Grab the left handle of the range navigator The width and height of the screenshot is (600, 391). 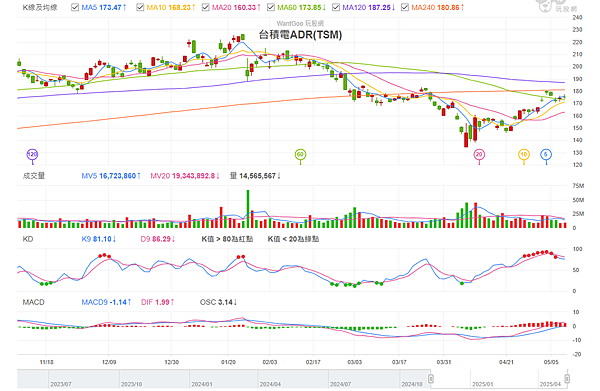[431, 379]
